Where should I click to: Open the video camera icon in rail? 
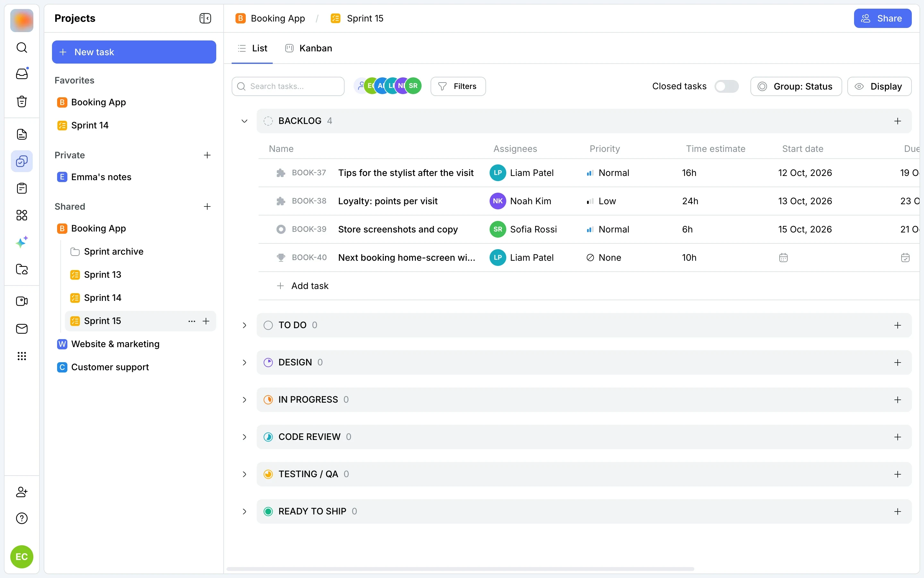point(22,301)
